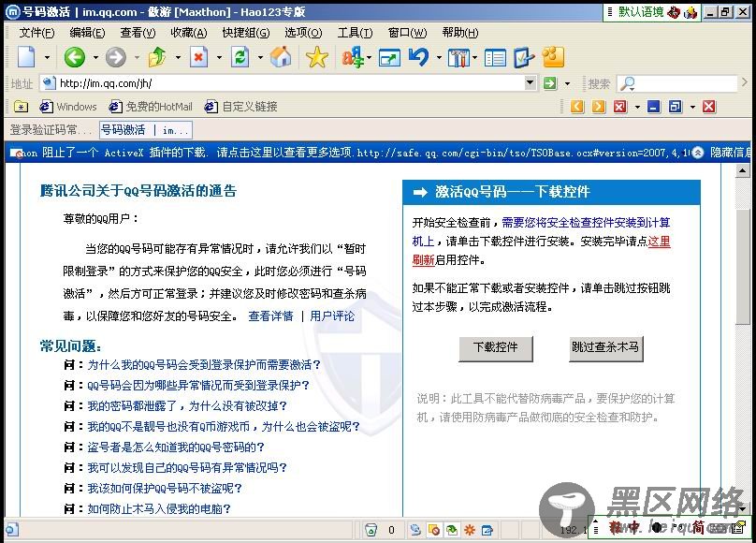Click orange next-tab arrow icon
This screenshot has width=756, height=543.
pyautogui.click(x=598, y=106)
